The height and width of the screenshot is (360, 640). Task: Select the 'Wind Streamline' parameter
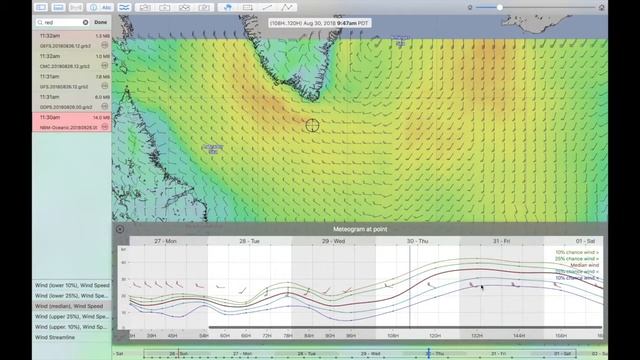coord(72,337)
